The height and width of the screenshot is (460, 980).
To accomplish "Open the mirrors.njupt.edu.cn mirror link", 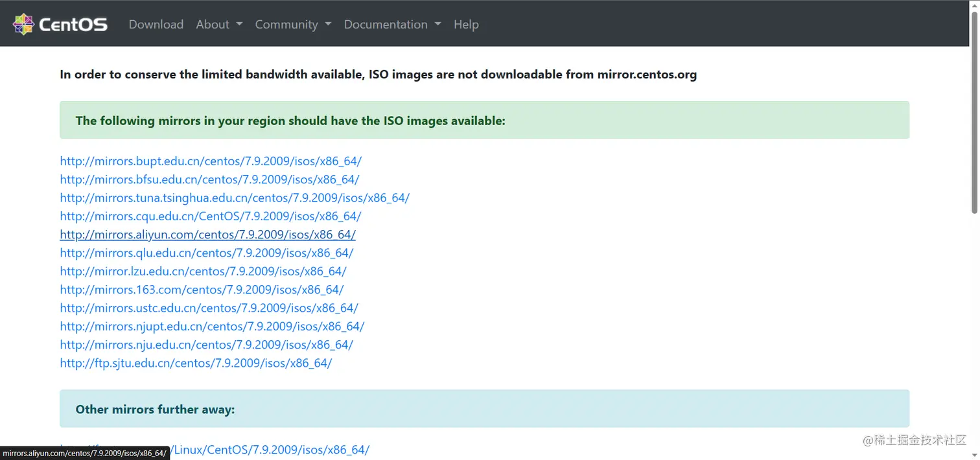I will [x=212, y=326].
